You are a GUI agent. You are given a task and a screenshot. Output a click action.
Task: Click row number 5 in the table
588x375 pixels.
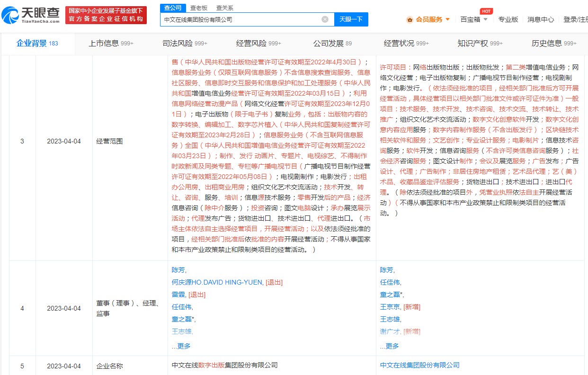tap(22, 366)
